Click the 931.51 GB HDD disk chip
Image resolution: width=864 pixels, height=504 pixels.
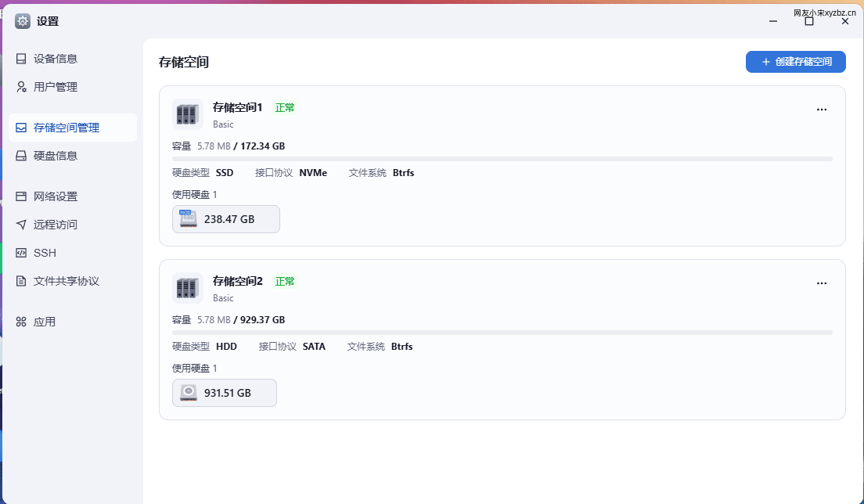click(x=225, y=393)
